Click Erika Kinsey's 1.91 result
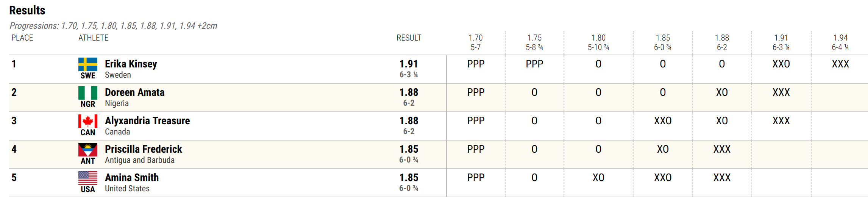 tap(409, 64)
